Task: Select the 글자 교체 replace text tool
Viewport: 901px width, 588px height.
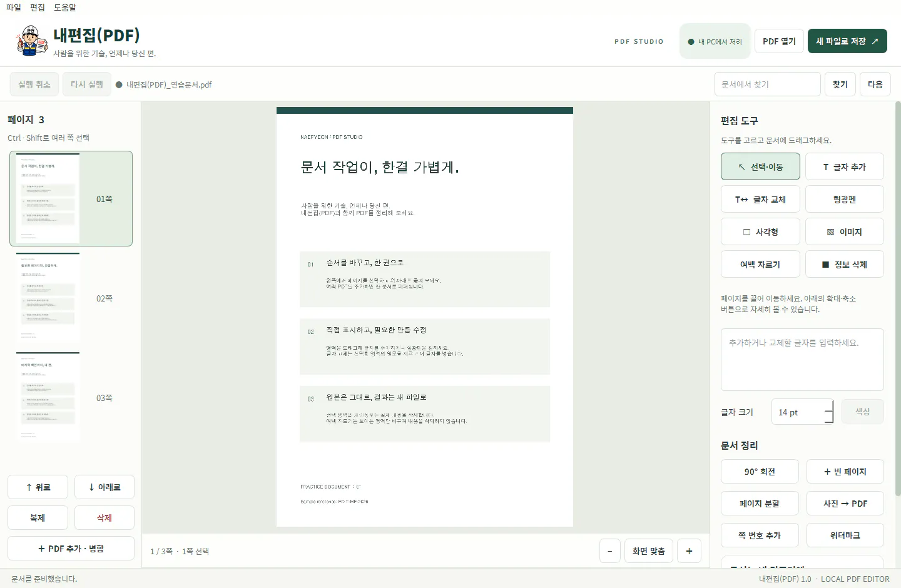Action: [x=760, y=199]
